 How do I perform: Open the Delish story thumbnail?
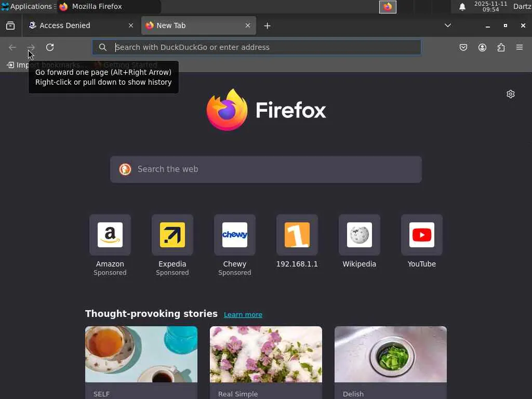point(391,354)
